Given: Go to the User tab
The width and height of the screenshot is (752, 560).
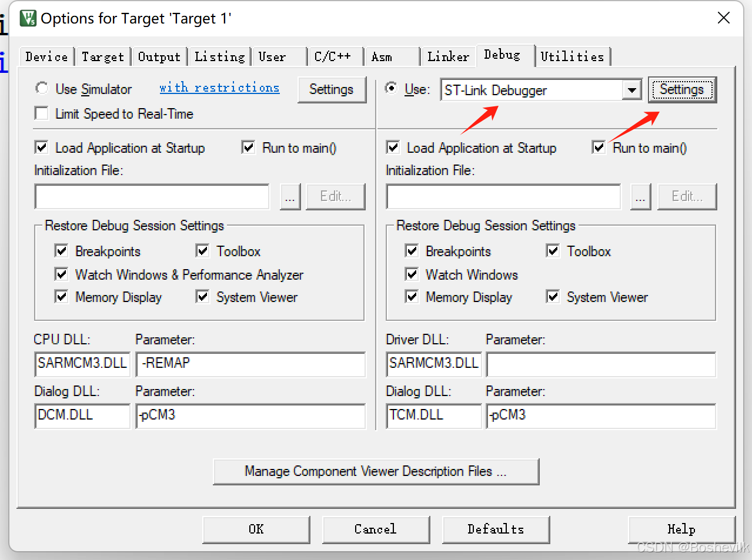Looking at the screenshot, I should coord(279,57).
